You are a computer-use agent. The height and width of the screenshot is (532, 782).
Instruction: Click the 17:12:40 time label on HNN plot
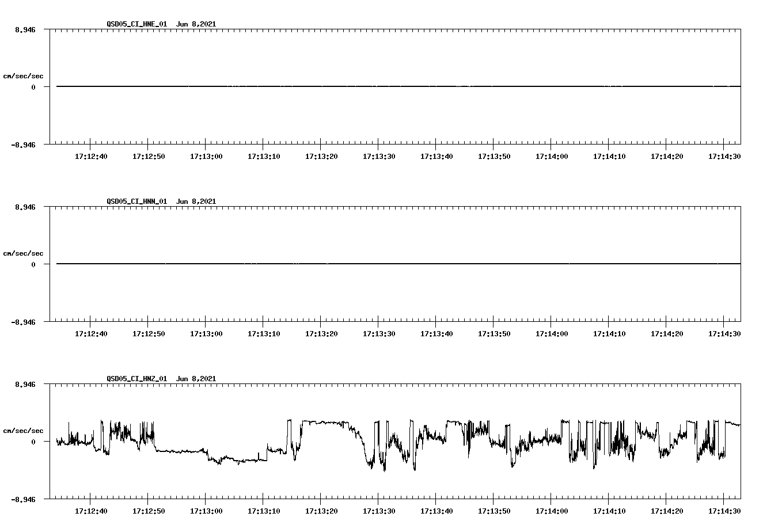pos(91,334)
